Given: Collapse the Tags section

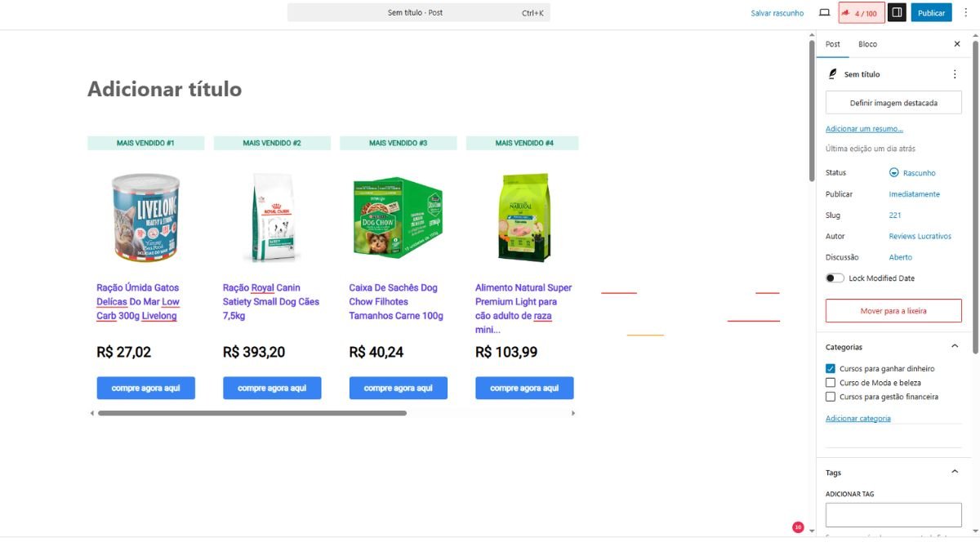Looking at the screenshot, I should click(954, 472).
